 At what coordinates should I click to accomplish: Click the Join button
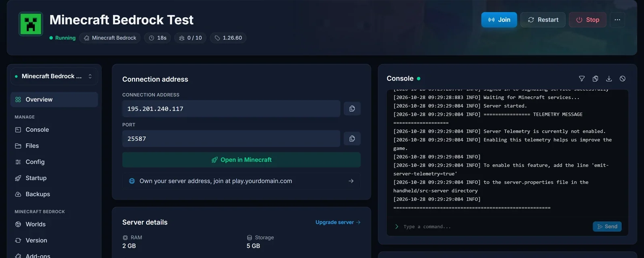[x=499, y=20]
